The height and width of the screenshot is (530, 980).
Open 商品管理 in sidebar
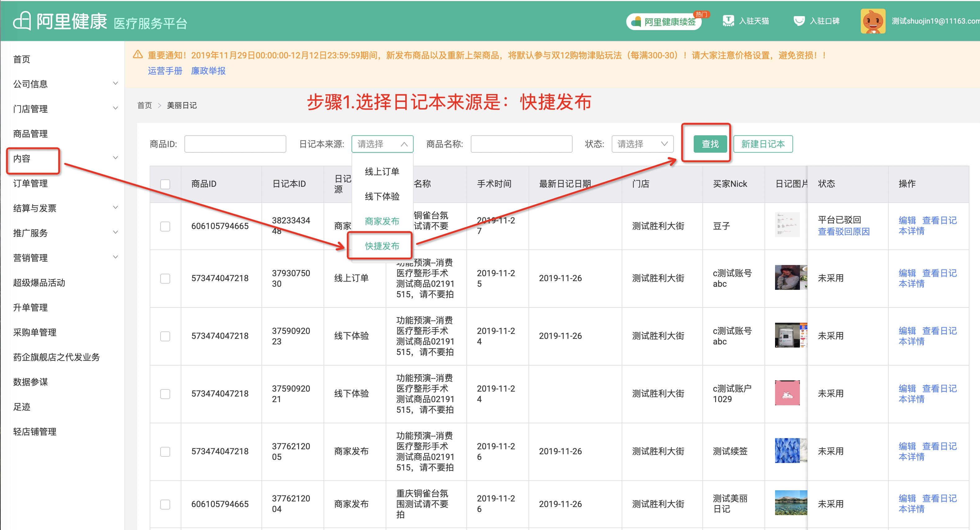coord(30,134)
